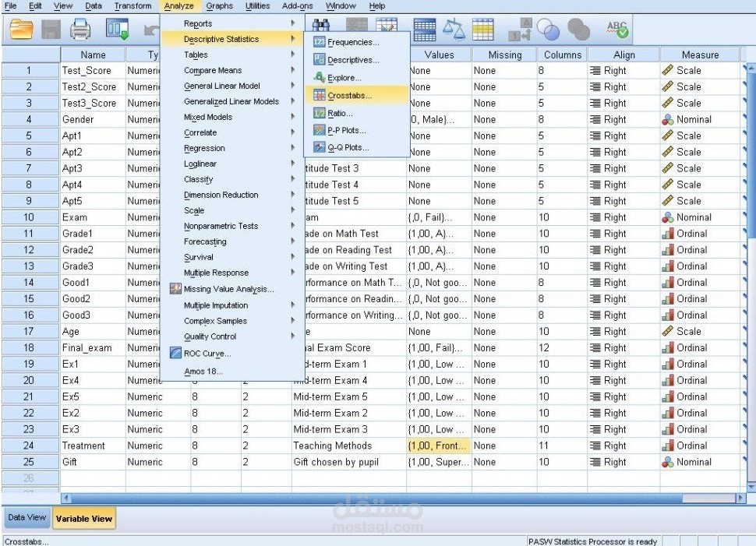Click the highlighted Values cell for Treatment

[x=439, y=446]
